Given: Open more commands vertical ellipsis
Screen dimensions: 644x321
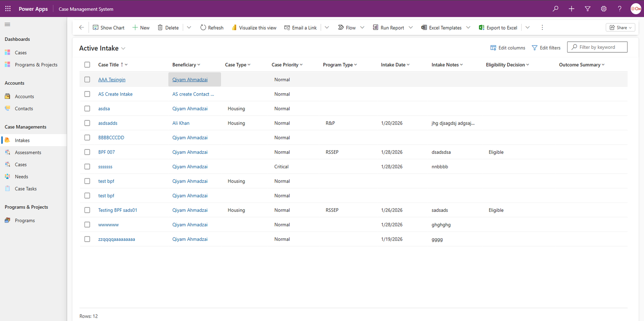Looking at the screenshot, I should [x=542, y=27].
